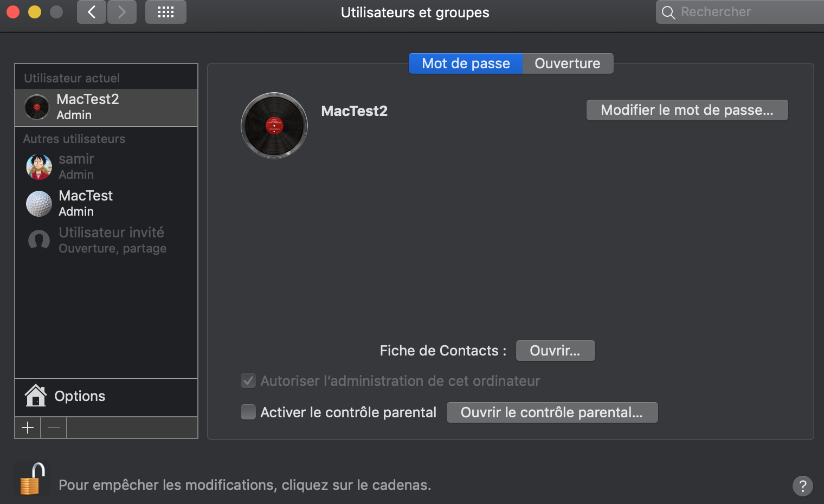
Task: Show all preferences grid icon
Action: tap(166, 12)
